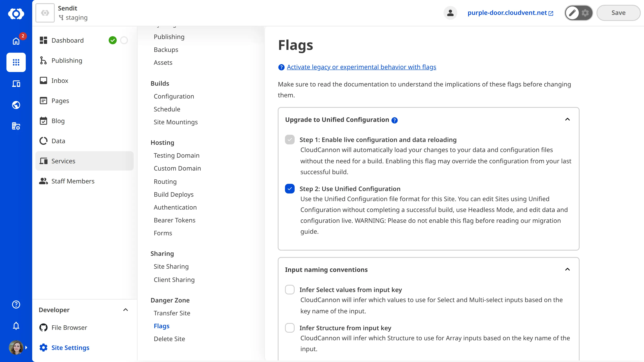
Task: Click the Blog calendar icon
Action: [43, 121]
